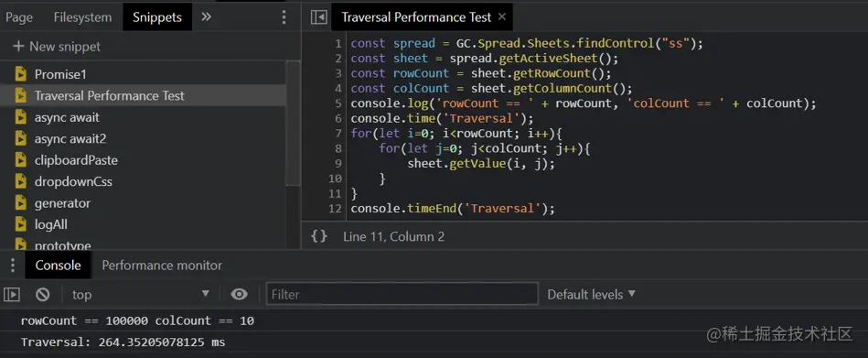Image resolution: width=868 pixels, height=358 pixels.
Task: Click line number 7 in the editor
Action: [338, 134]
